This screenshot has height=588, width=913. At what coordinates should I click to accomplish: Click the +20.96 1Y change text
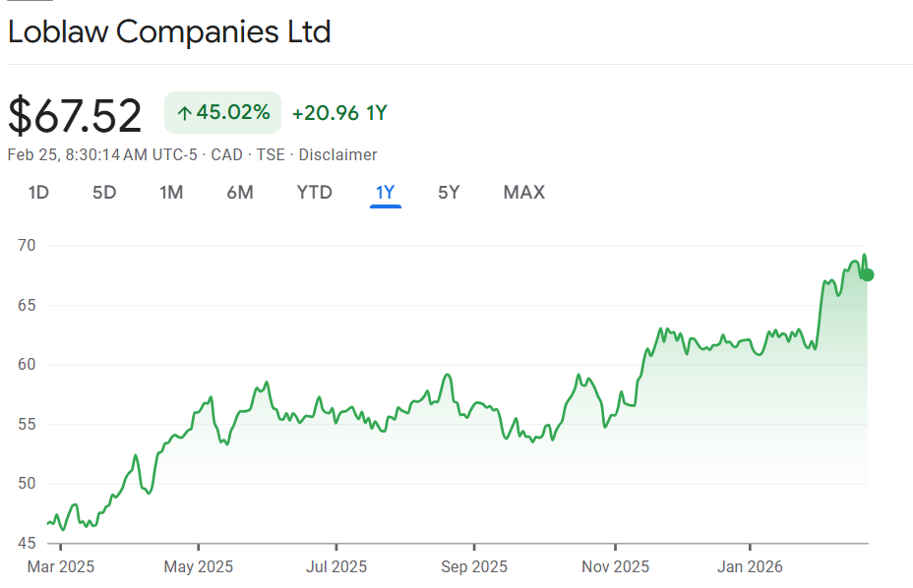(339, 113)
